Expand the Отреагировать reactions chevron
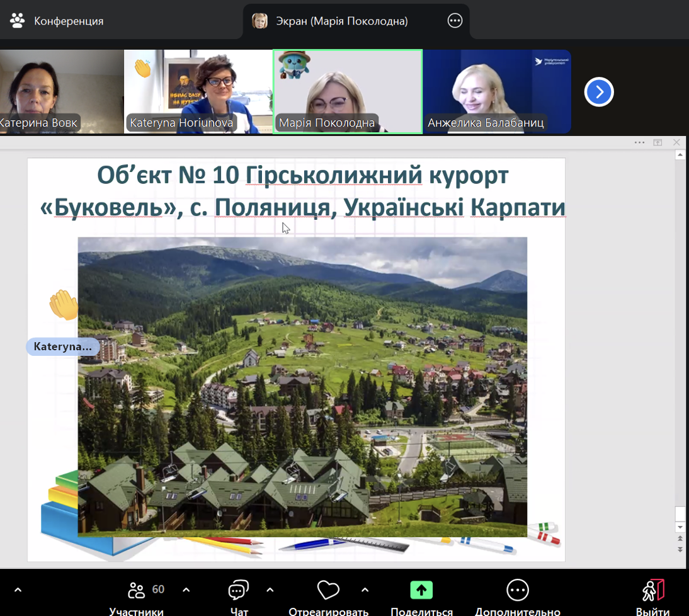The image size is (689, 616). (x=365, y=590)
